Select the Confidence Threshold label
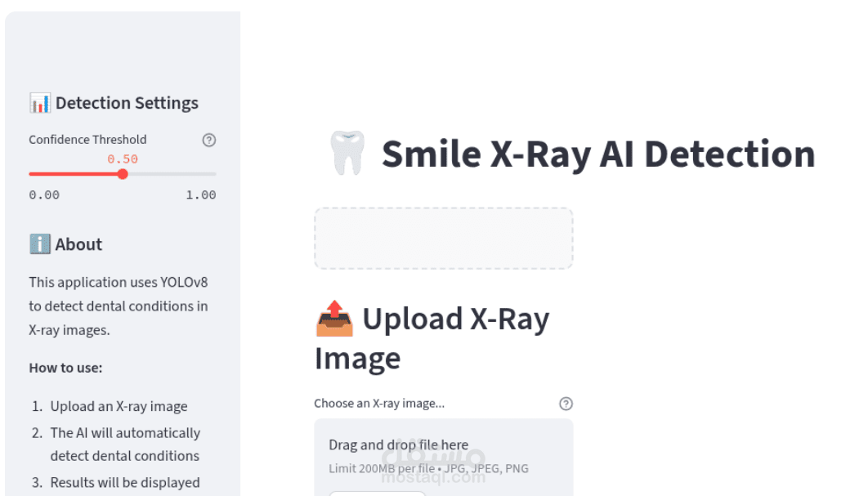This screenshot has height=496, width=868. click(x=87, y=140)
